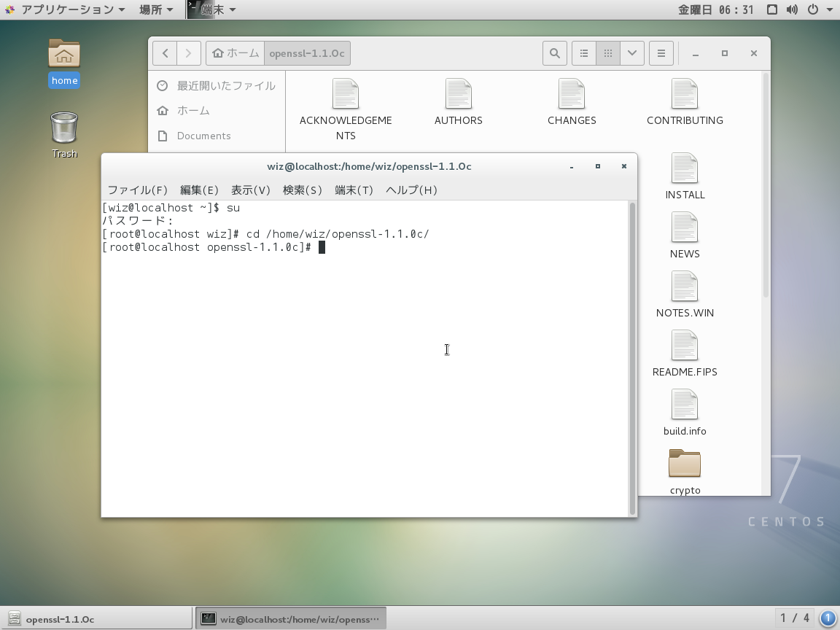Select the INSTALL file
840x630 pixels.
coord(685,176)
